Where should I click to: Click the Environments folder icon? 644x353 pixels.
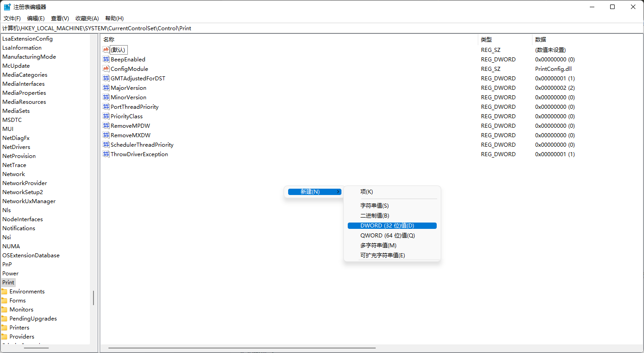click(x=5, y=291)
